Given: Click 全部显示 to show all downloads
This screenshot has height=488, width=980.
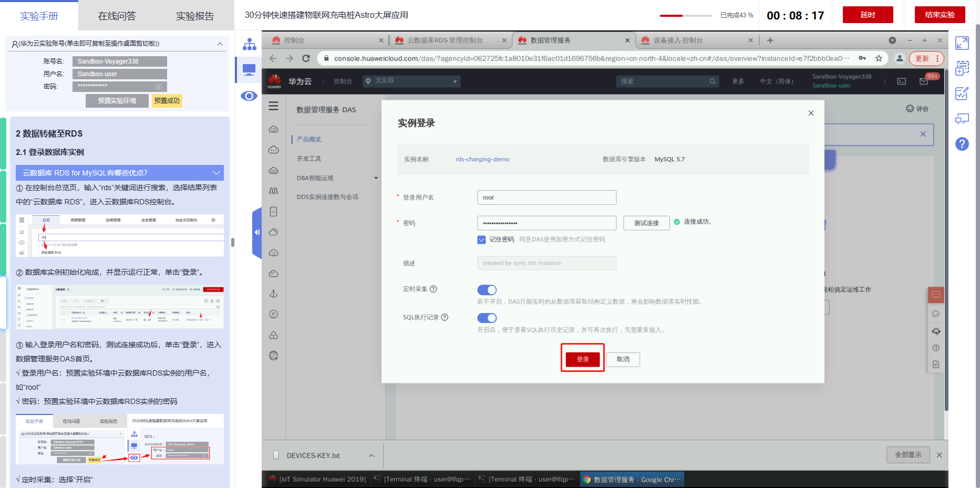Looking at the screenshot, I should pyautogui.click(x=908, y=455).
